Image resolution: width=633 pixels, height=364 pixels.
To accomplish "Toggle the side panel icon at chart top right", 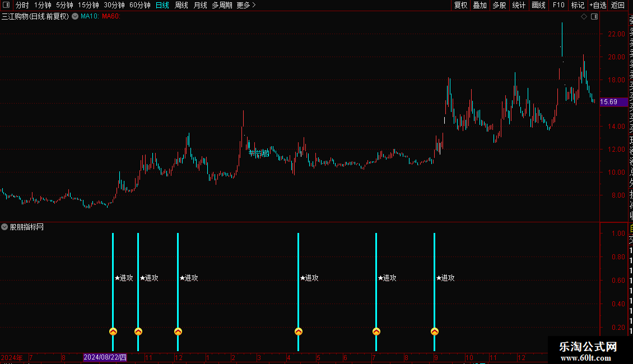I will coord(594,17).
